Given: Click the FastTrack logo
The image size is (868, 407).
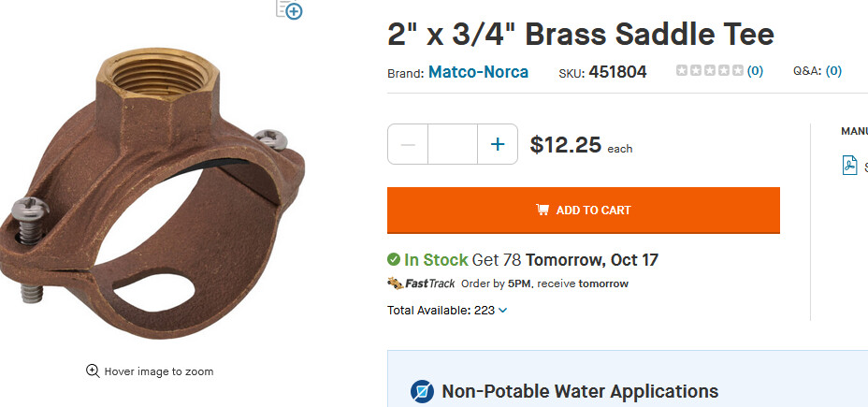Looking at the screenshot, I should pos(421,283).
